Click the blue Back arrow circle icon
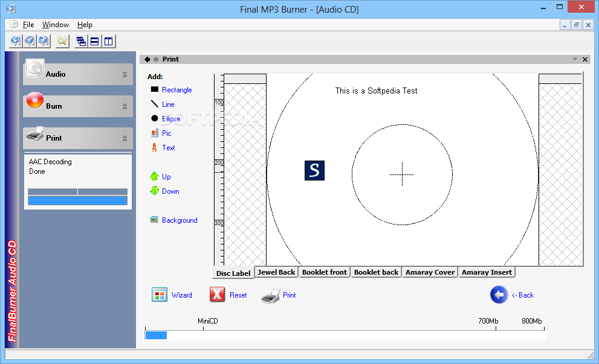Image resolution: width=599 pixels, height=364 pixels. (x=499, y=295)
